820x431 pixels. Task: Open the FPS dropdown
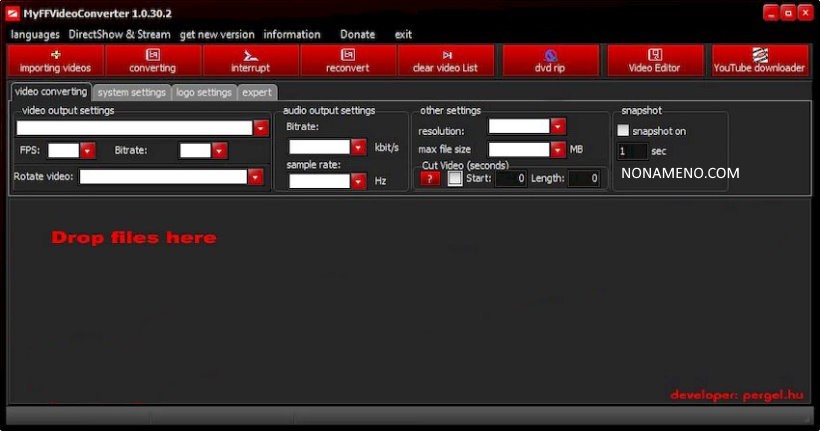[87, 151]
